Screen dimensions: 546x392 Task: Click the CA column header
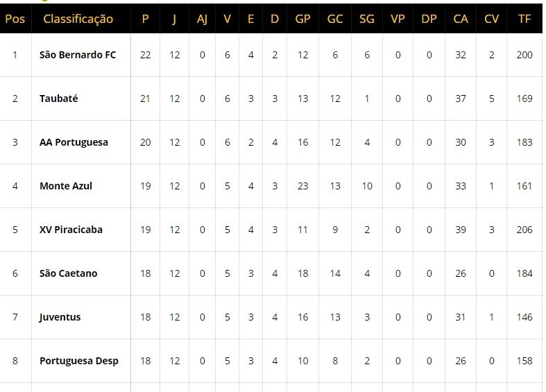461,19
